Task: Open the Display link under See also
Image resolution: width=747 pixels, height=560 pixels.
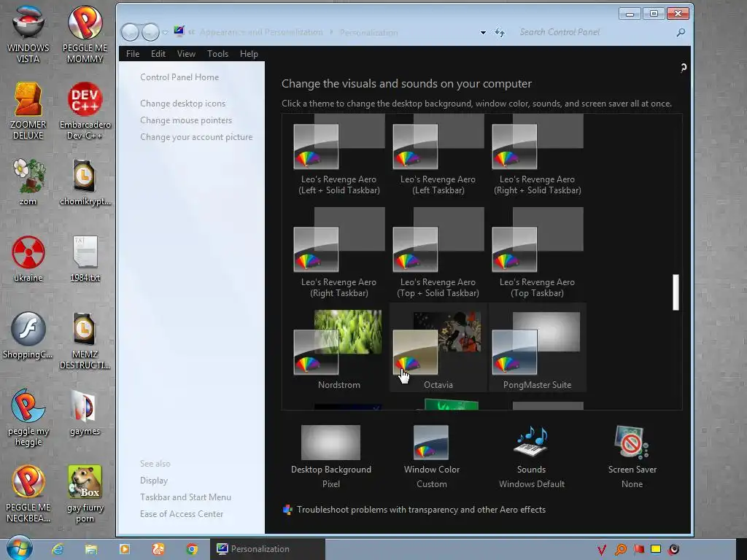Action: tap(154, 481)
